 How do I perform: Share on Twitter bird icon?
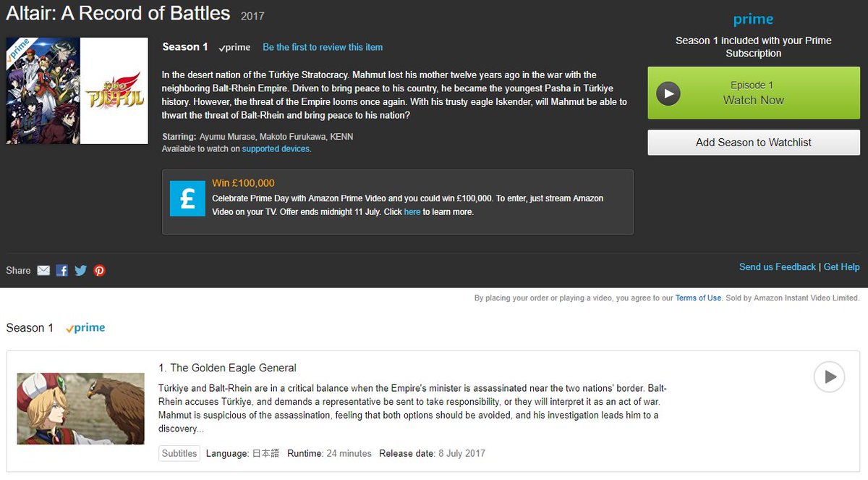click(x=80, y=270)
